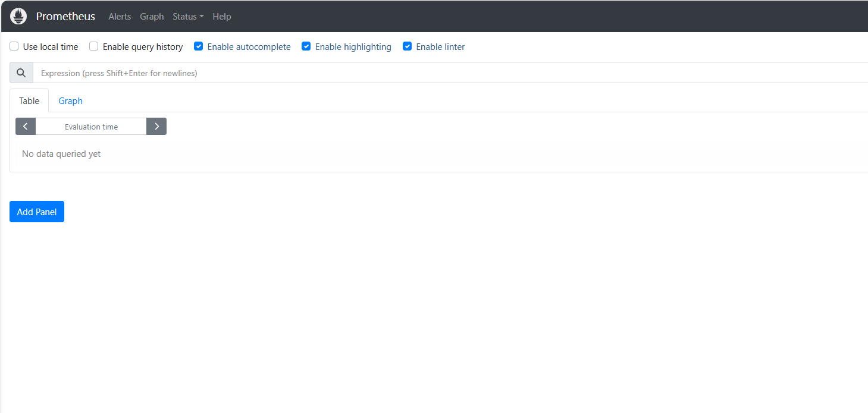Tick the Use local time checkbox
This screenshot has width=868, height=413.
click(14, 46)
